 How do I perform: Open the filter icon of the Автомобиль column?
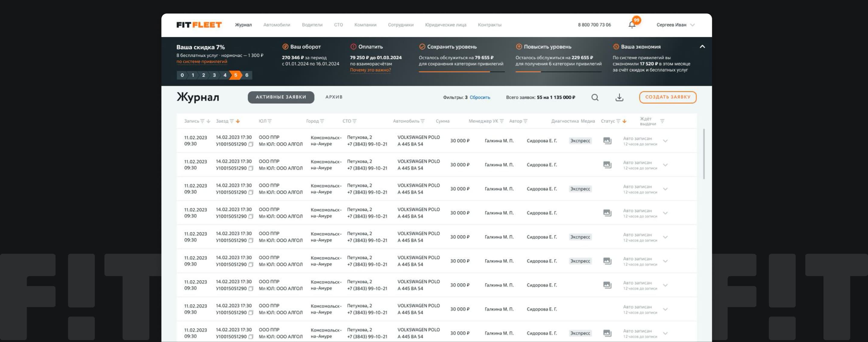(423, 121)
